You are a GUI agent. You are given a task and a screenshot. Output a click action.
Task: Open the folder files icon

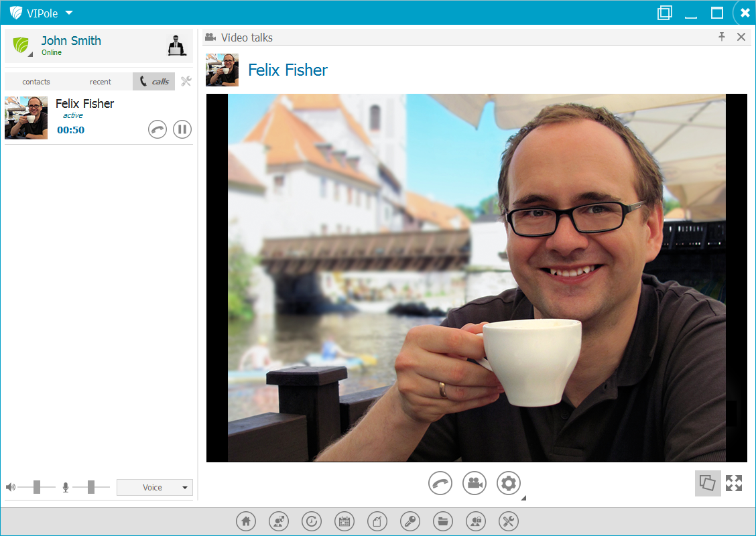pos(443,521)
